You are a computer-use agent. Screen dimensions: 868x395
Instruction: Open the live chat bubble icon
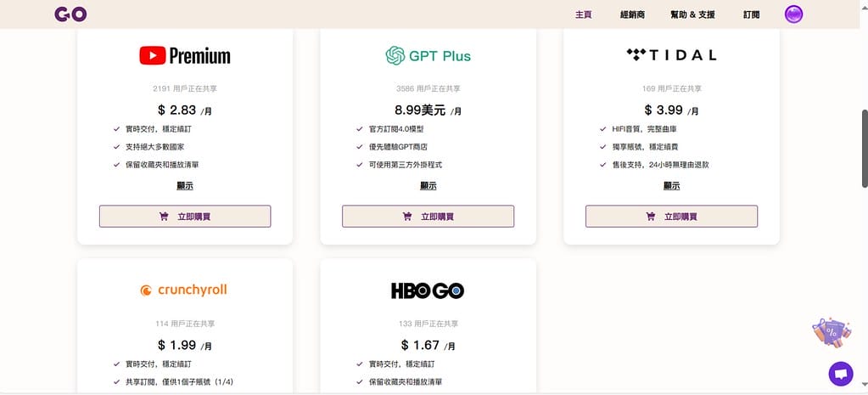point(840,374)
